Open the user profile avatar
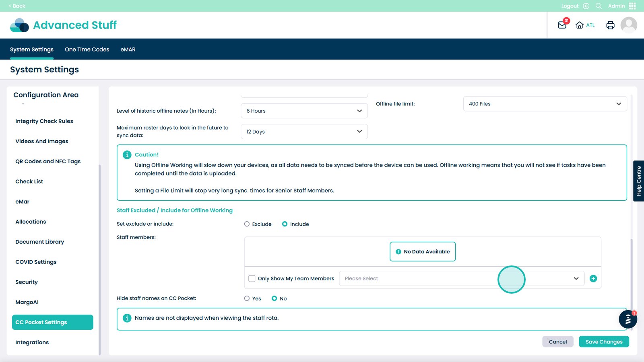The height and width of the screenshot is (362, 644). (628, 25)
